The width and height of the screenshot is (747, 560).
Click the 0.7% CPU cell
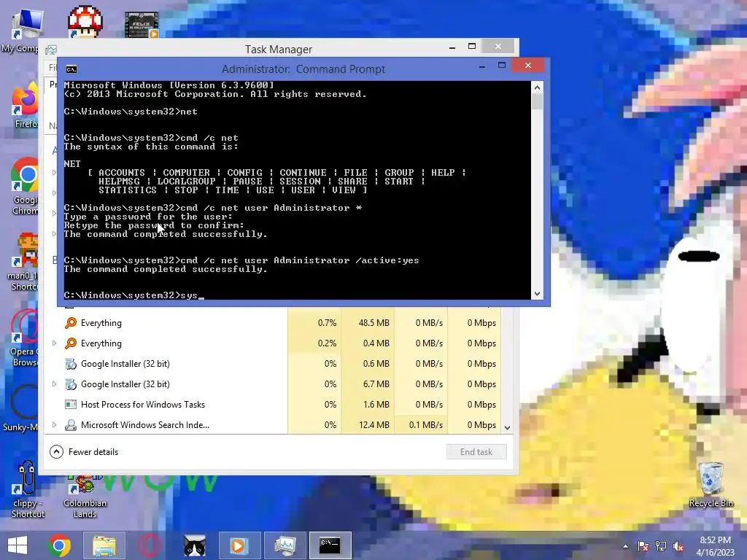[x=314, y=323]
